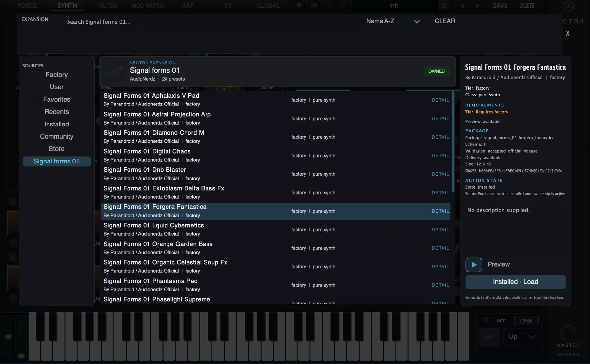590x364 pixels.
Task: Click the preset list vertical scrollbar
Action: [453, 142]
